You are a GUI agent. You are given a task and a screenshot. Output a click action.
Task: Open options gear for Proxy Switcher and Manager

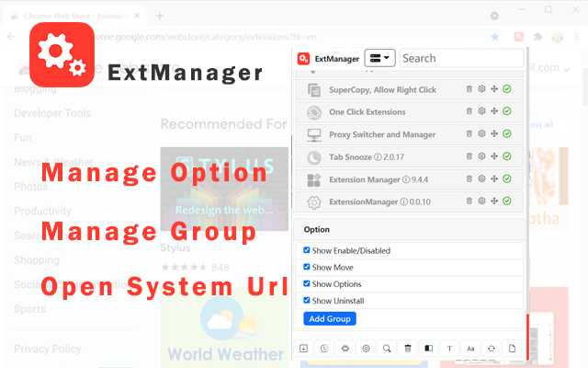pyautogui.click(x=481, y=133)
